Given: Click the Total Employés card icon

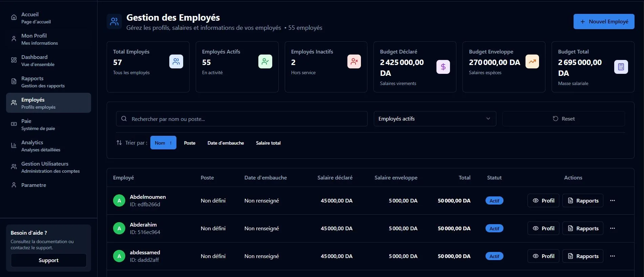Looking at the screenshot, I should pyautogui.click(x=176, y=62).
